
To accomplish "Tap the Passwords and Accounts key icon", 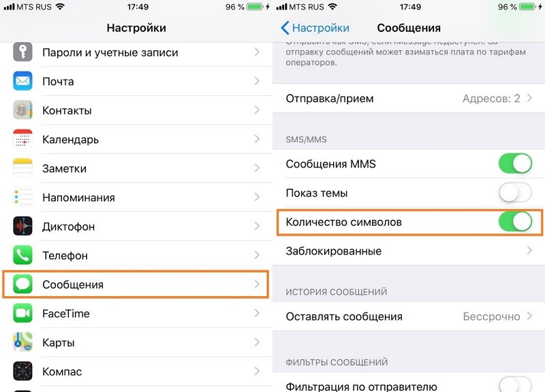I will (22, 52).
